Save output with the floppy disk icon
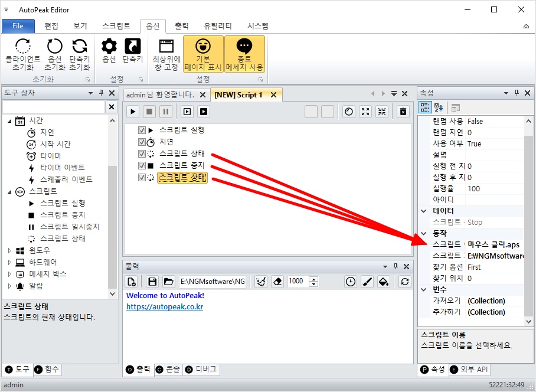The width and height of the screenshot is (536, 392). coord(152,282)
